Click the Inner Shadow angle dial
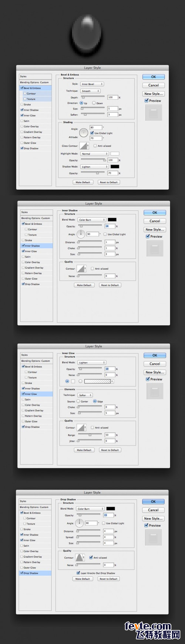The height and width of the screenshot is (644, 185). [81, 234]
